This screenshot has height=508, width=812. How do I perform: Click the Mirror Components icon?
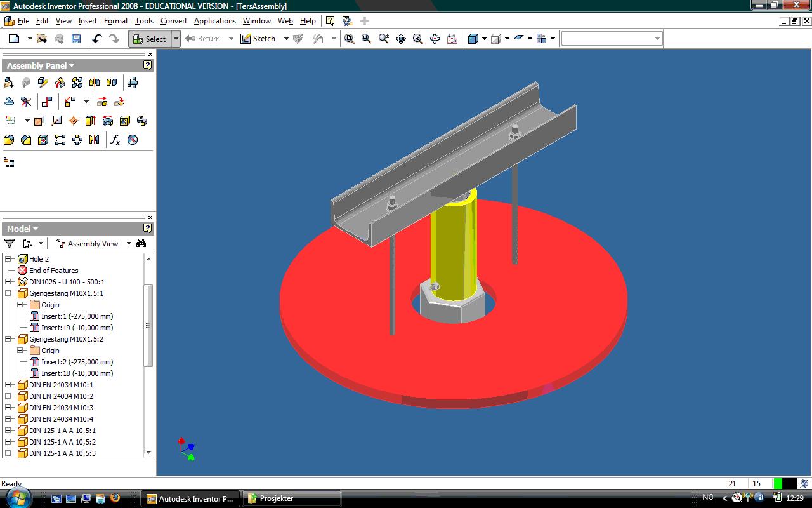point(95,83)
